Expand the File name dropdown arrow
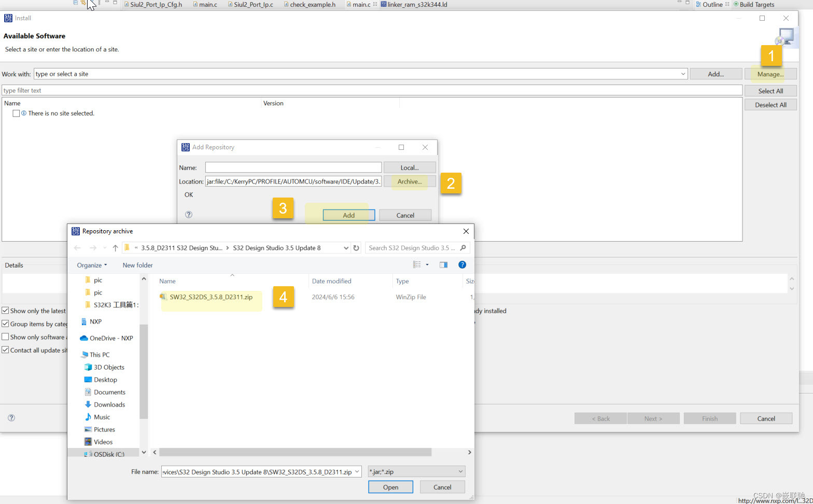 click(357, 472)
